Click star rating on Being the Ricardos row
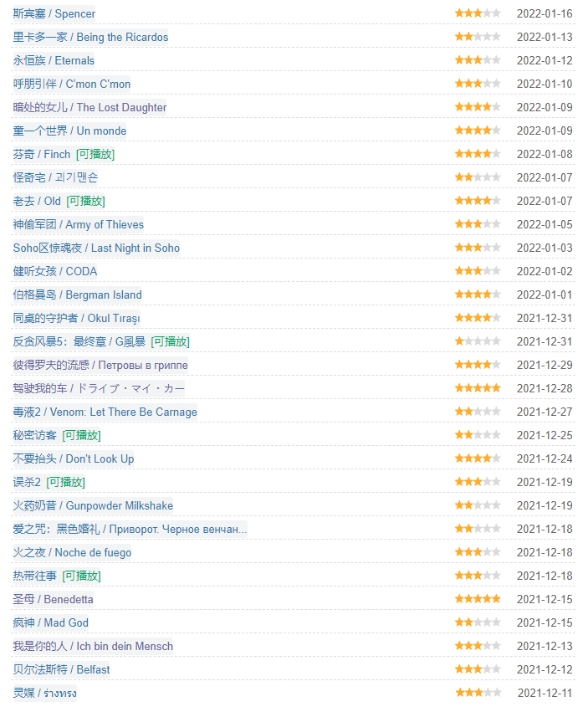The height and width of the screenshot is (712, 588). [478, 37]
